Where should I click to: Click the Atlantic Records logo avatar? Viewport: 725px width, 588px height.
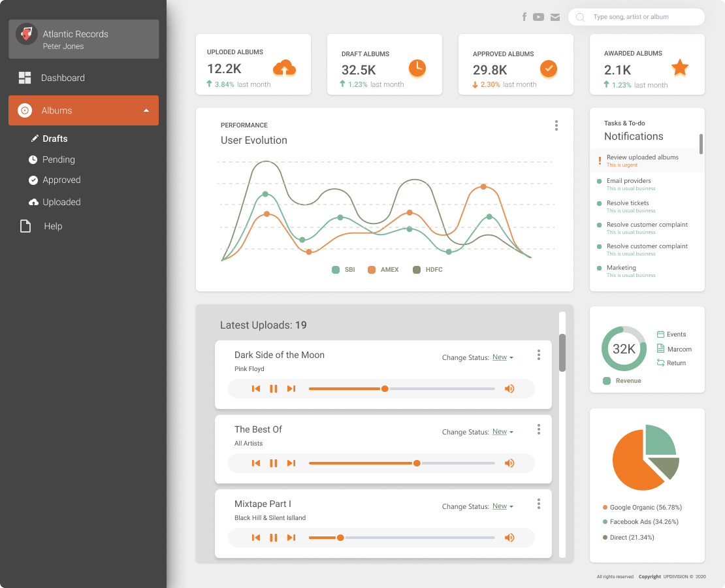(x=26, y=34)
